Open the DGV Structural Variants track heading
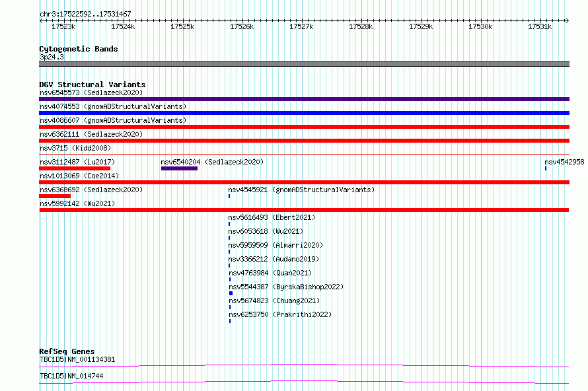 point(92,85)
